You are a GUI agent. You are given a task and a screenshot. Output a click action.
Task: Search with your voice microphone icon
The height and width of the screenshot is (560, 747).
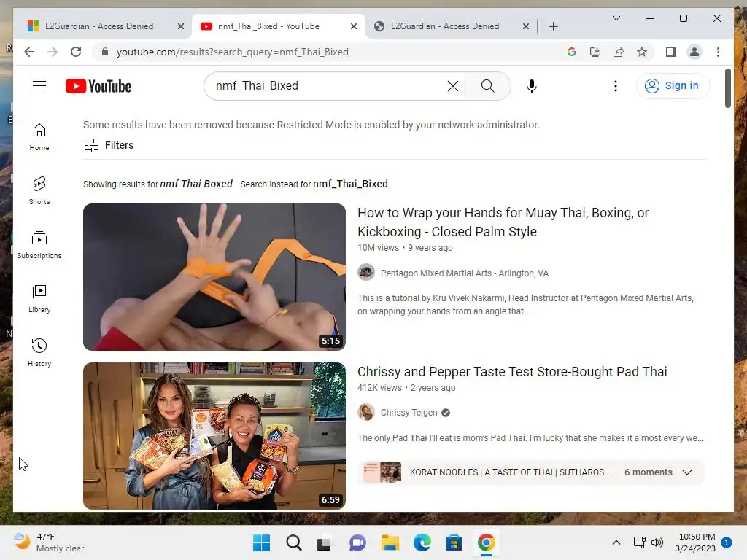[532, 86]
